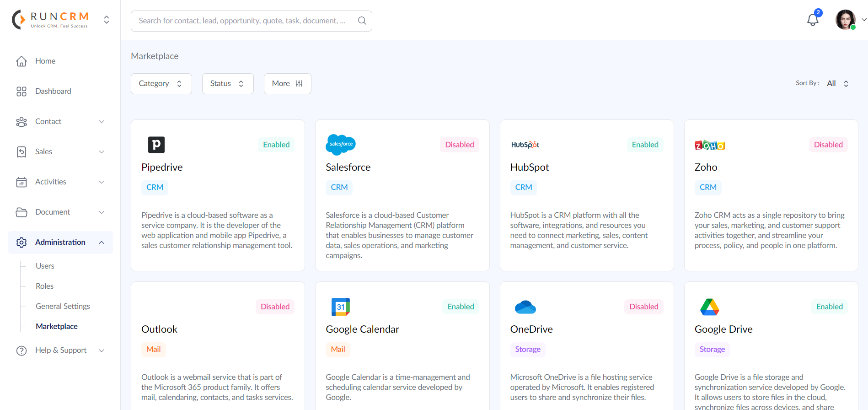Click the search magnifier icon
Screen dimensions: 868x410
pyautogui.click(x=362, y=21)
